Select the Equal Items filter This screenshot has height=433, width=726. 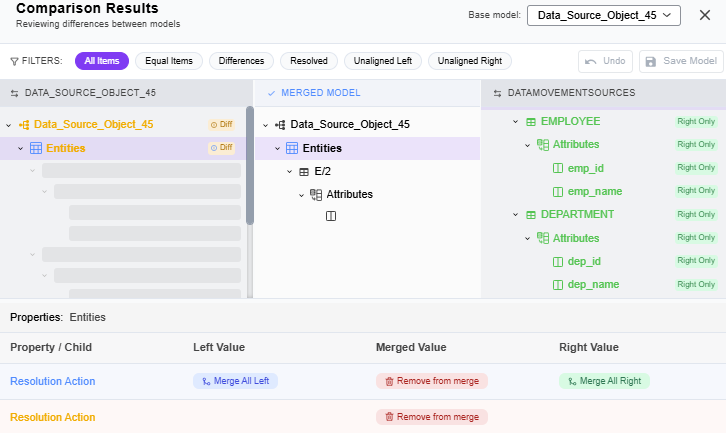coord(169,61)
